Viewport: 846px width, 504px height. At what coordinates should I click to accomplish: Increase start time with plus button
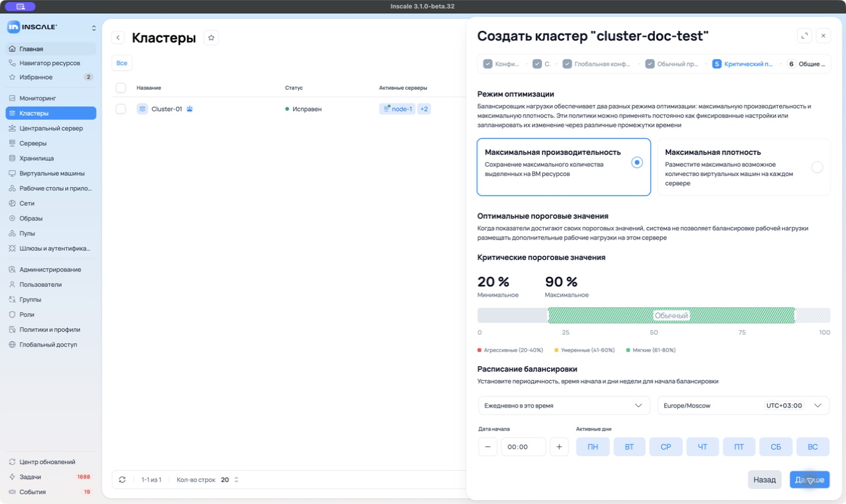coord(559,447)
